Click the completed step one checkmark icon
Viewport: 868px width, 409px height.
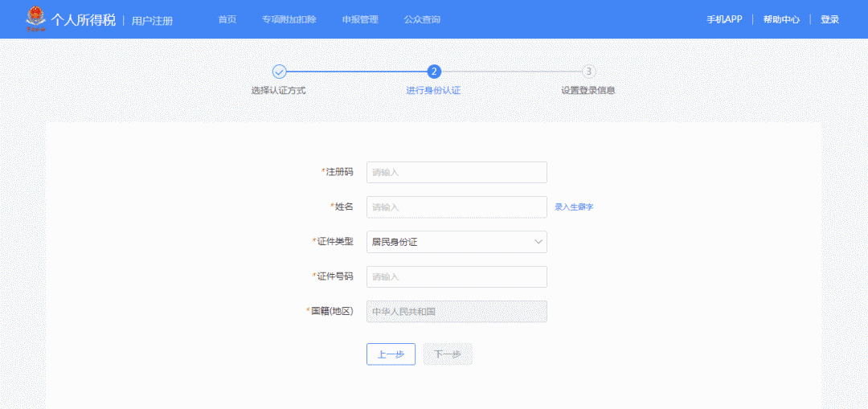(279, 72)
